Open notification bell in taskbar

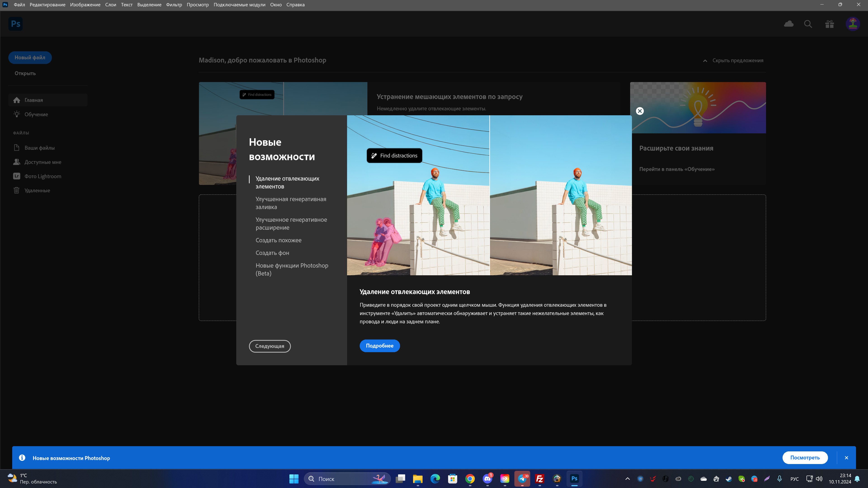point(857,479)
